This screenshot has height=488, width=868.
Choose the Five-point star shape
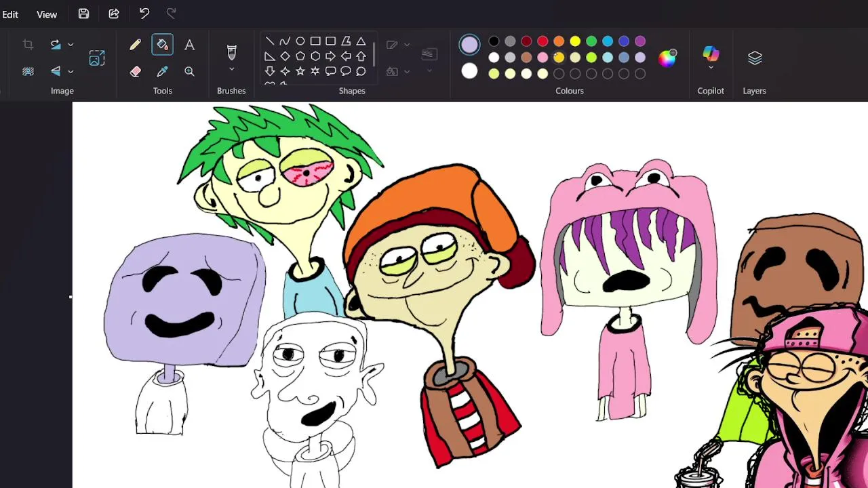(300, 71)
